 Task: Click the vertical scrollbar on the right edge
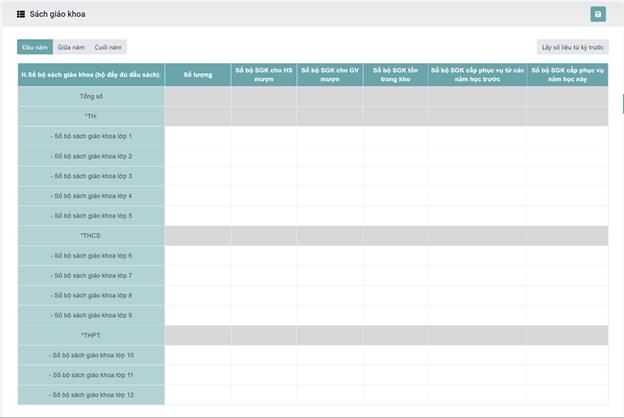coord(621,104)
